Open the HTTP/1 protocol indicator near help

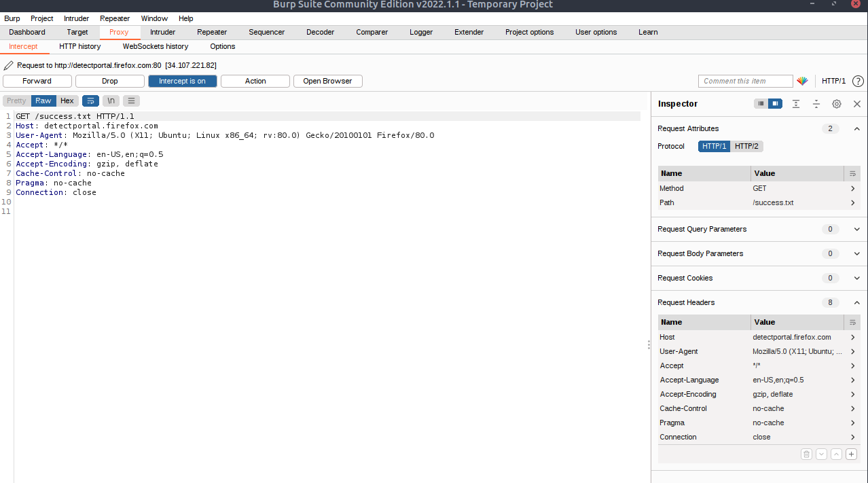[833, 81]
